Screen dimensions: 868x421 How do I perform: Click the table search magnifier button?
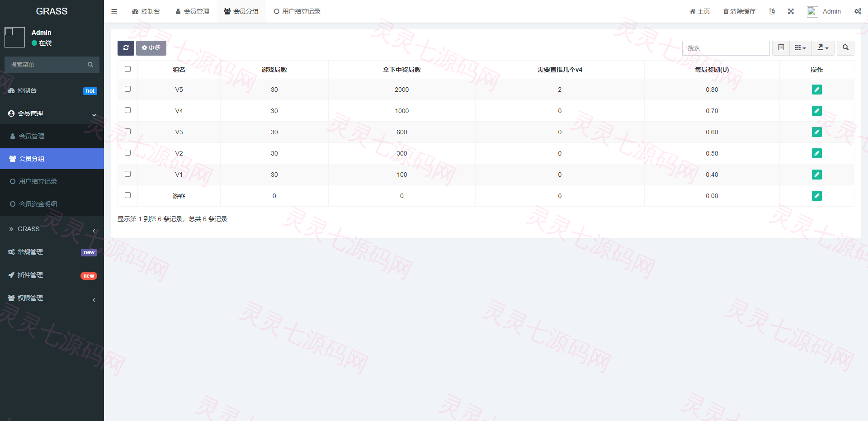845,48
